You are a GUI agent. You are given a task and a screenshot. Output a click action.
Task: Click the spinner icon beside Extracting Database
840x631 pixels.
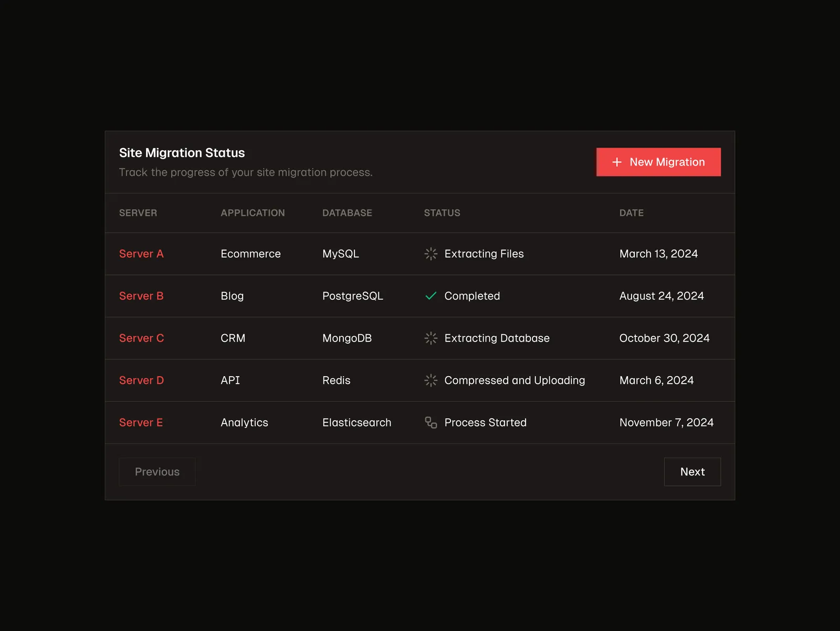click(x=430, y=338)
